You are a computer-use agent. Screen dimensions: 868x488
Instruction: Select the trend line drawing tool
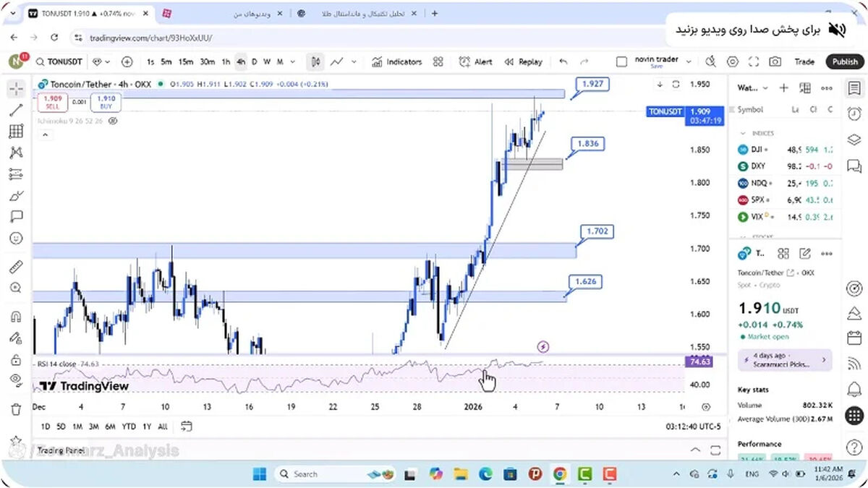point(16,110)
